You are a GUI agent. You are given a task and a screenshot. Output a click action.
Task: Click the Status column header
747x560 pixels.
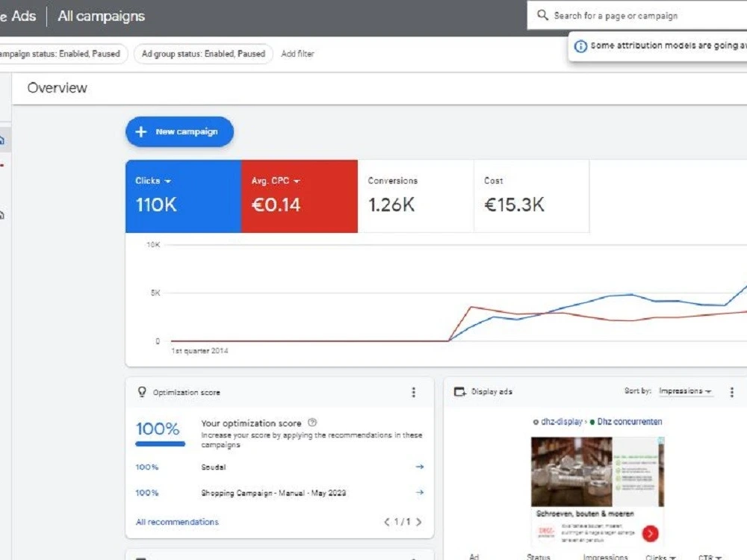[x=539, y=557]
